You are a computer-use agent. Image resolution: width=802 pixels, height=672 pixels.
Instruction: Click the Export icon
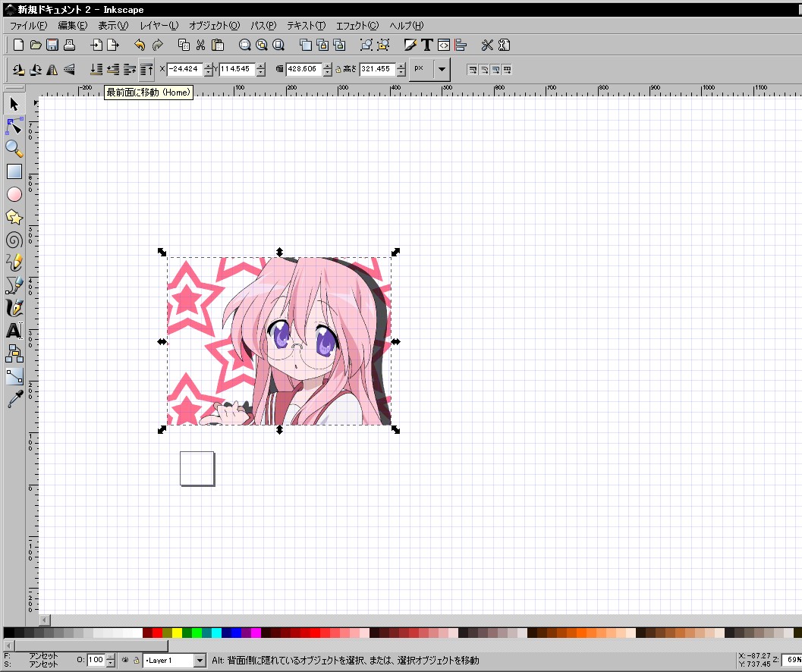112,45
